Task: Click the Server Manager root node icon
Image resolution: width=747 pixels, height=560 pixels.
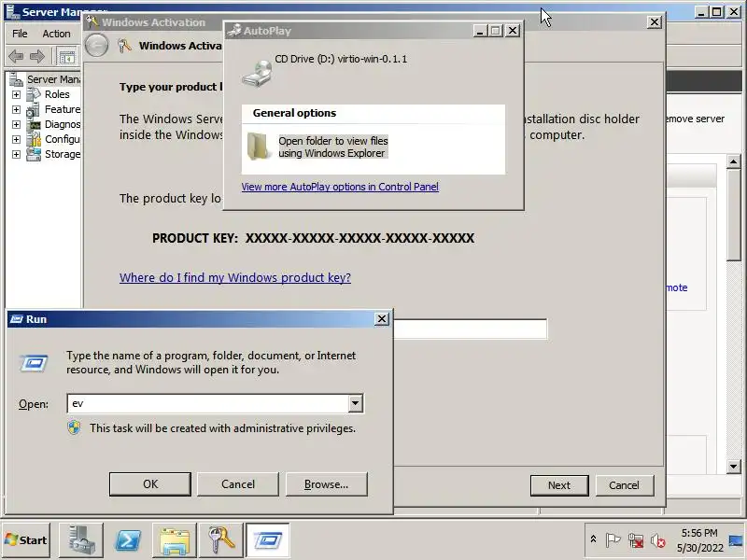Action: pos(16,79)
